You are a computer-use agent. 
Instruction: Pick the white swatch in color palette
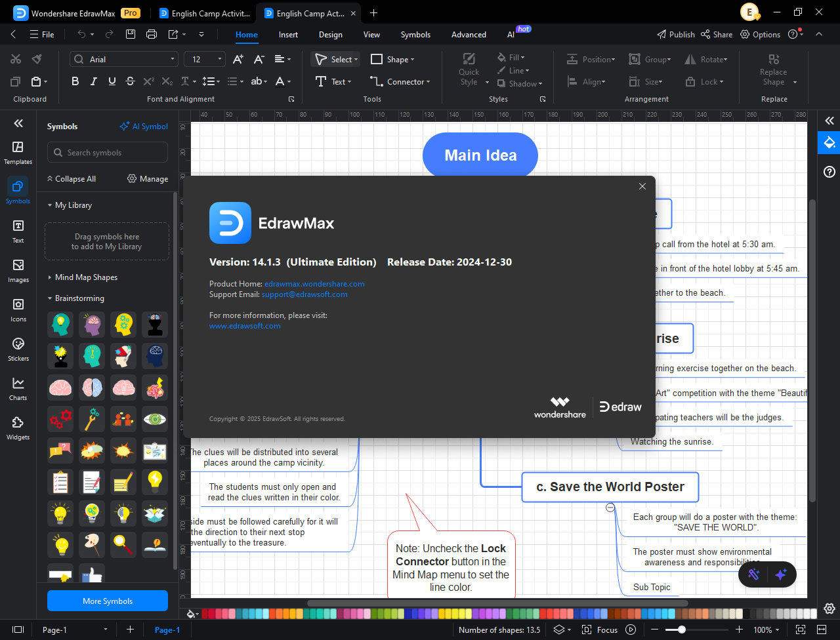click(x=814, y=614)
